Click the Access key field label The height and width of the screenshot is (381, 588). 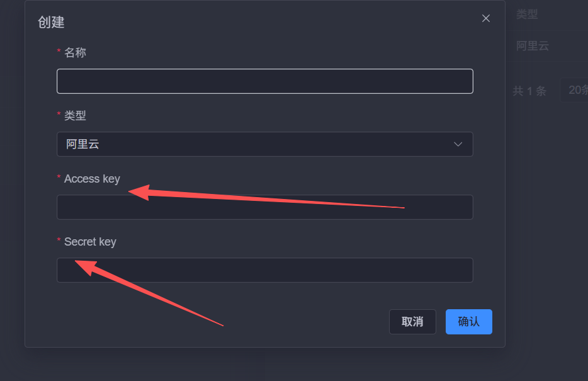click(92, 179)
